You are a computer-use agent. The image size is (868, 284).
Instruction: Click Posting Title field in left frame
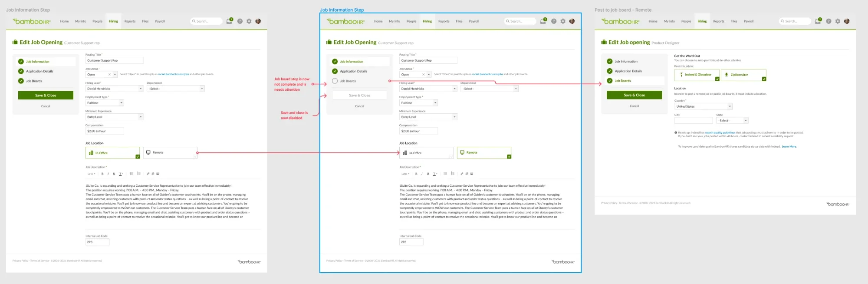pyautogui.click(x=114, y=60)
